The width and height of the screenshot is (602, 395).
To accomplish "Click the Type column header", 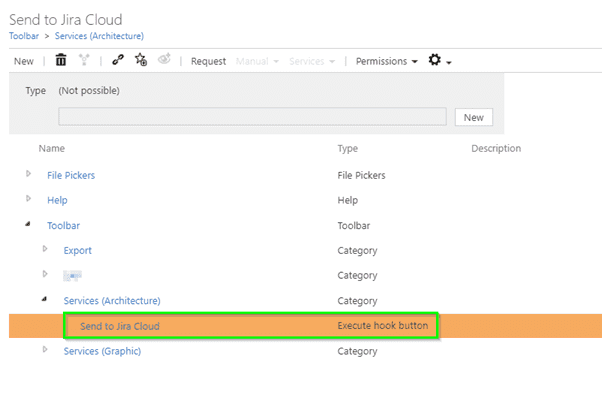I will click(x=348, y=149).
